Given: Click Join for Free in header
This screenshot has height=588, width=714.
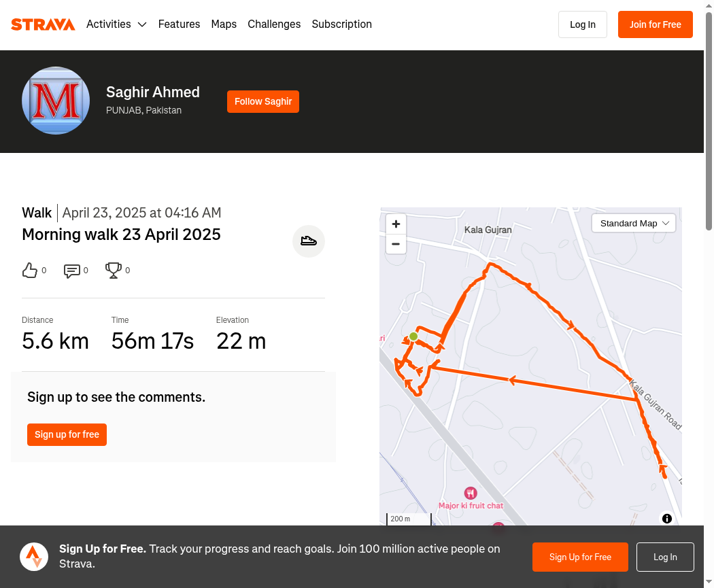Looking at the screenshot, I should point(656,24).
